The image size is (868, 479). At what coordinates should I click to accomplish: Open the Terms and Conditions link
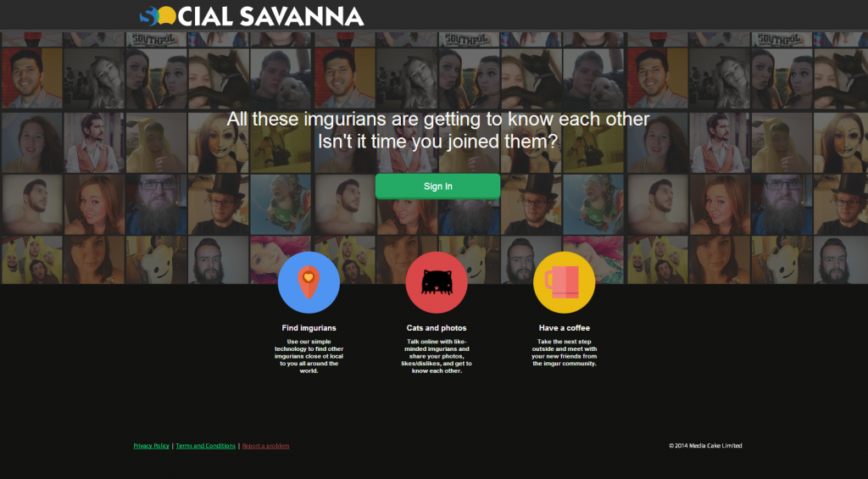click(x=205, y=446)
